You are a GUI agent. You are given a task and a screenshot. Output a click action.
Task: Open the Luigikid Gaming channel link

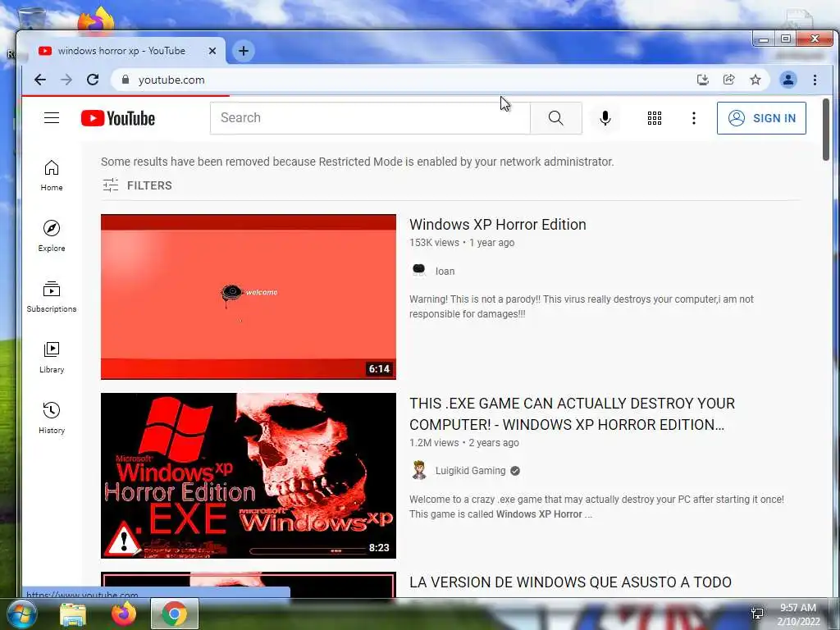(470, 470)
